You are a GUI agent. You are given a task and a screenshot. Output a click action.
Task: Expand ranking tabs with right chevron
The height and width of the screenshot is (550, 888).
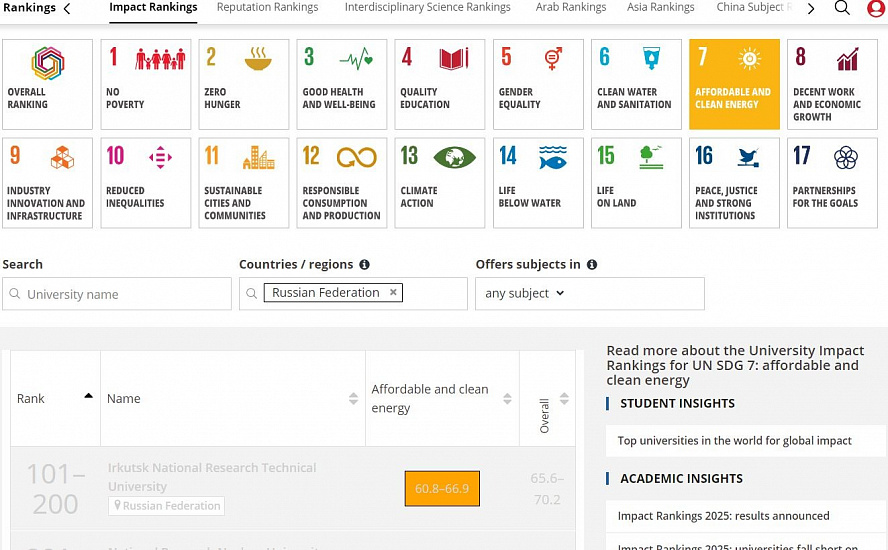(811, 8)
